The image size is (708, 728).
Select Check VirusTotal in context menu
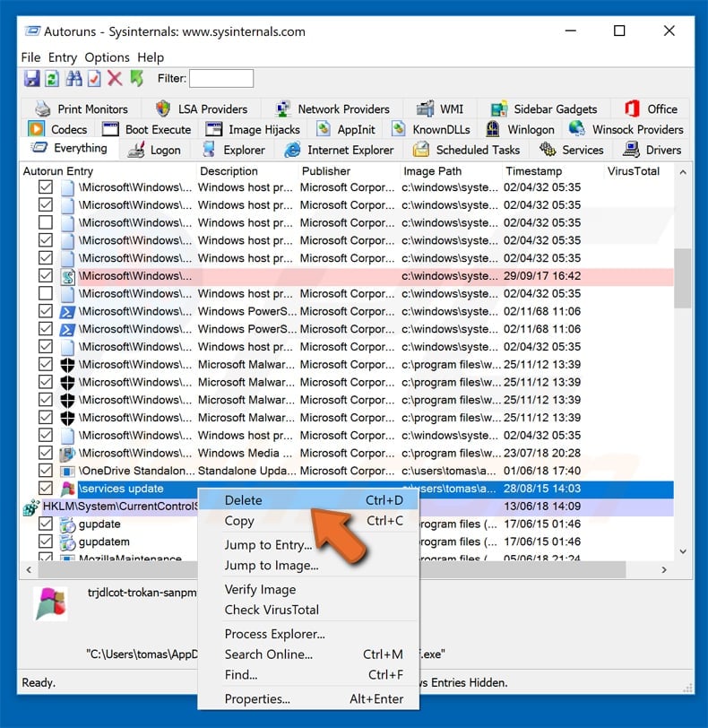pos(308,610)
